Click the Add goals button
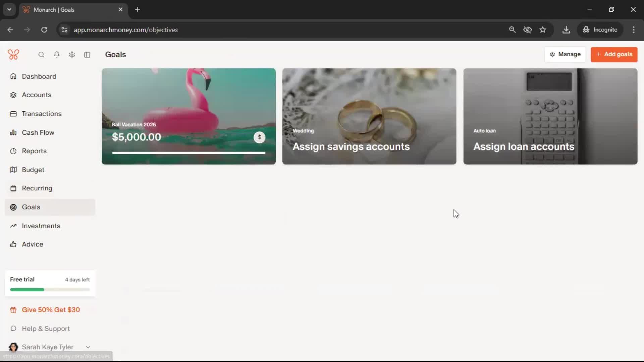644x362 pixels. coord(614,54)
